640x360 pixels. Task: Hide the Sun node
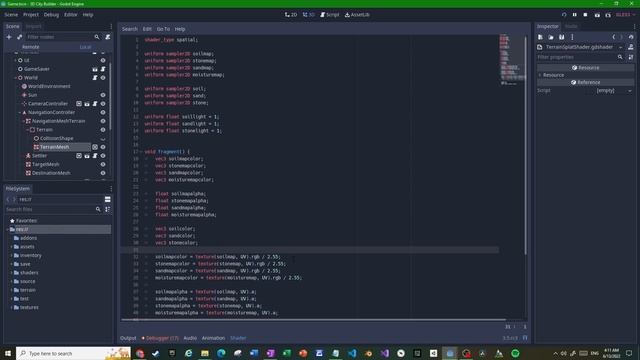click(103, 95)
